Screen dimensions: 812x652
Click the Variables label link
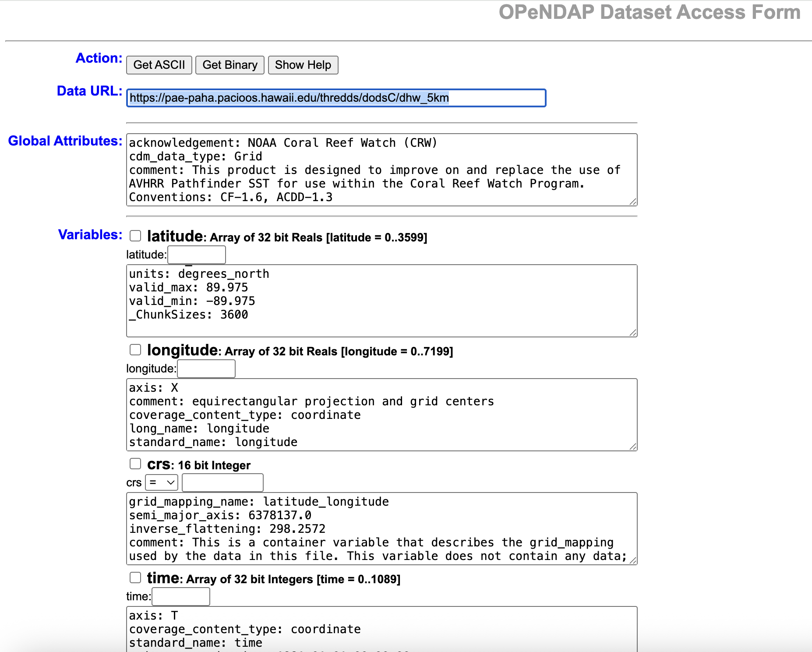(x=90, y=234)
